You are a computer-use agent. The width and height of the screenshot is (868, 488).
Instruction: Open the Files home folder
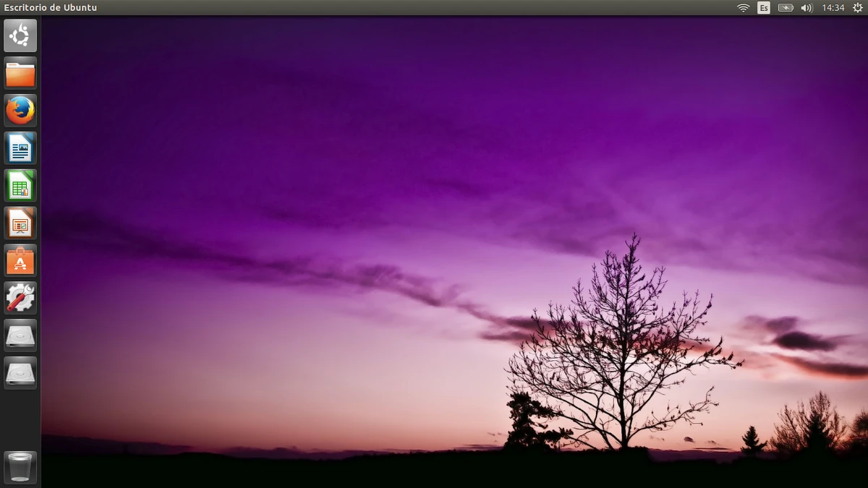click(x=20, y=72)
